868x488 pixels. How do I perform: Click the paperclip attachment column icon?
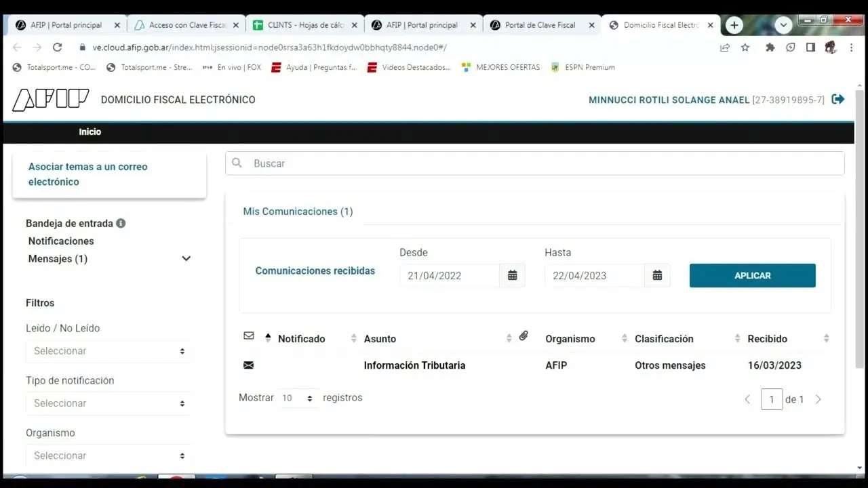point(524,336)
